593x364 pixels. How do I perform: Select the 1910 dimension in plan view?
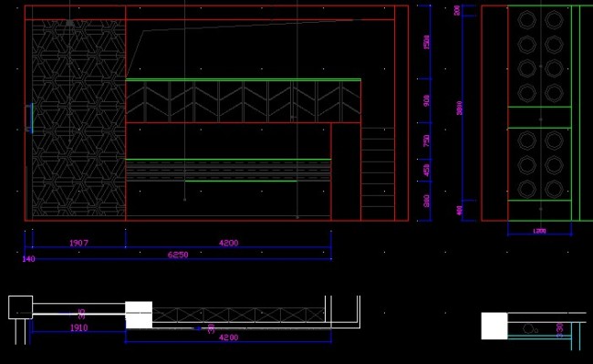click(x=79, y=328)
